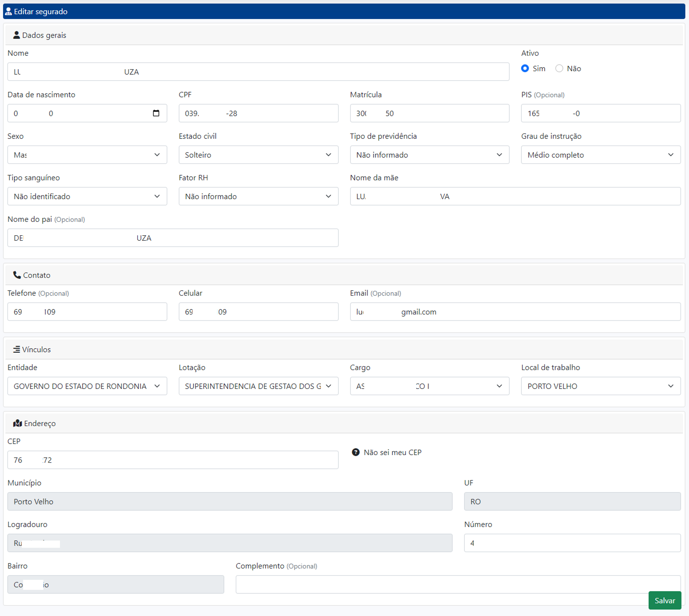Click the Salvar button

tap(665, 600)
